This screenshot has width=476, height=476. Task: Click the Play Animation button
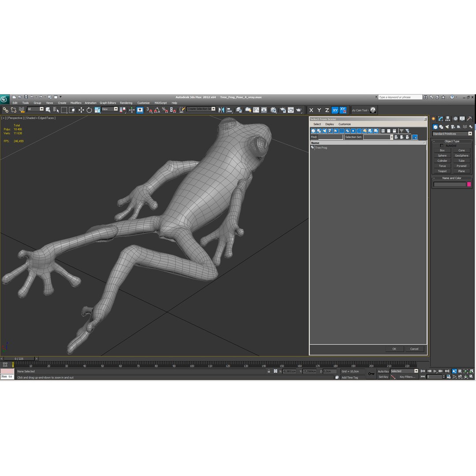[x=435, y=371]
